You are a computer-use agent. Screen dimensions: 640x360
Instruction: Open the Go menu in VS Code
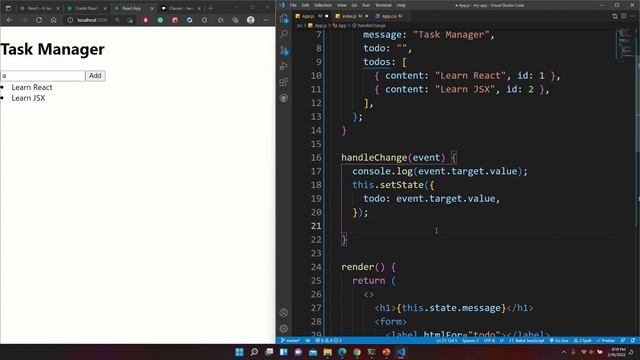354,5
